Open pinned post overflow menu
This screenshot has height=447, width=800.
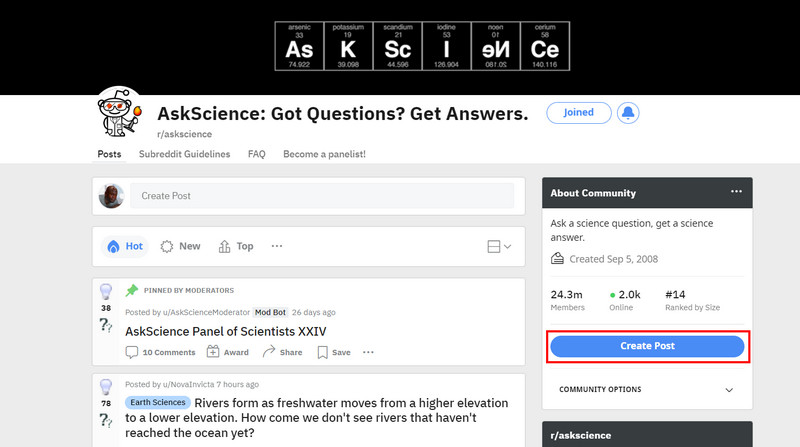tap(368, 352)
